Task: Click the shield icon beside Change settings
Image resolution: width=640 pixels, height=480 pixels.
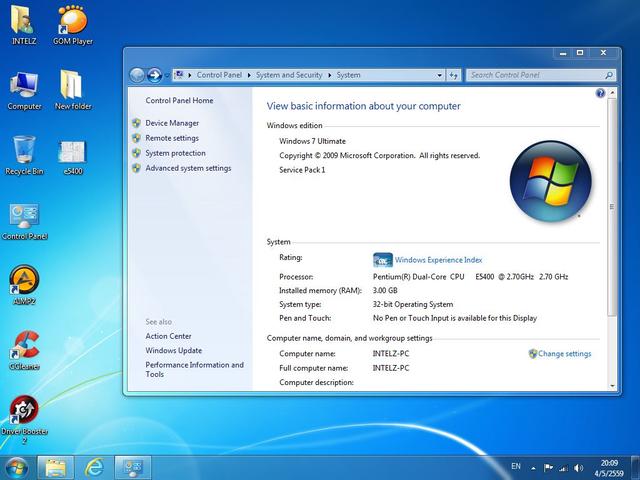Action: pyautogui.click(x=532, y=353)
